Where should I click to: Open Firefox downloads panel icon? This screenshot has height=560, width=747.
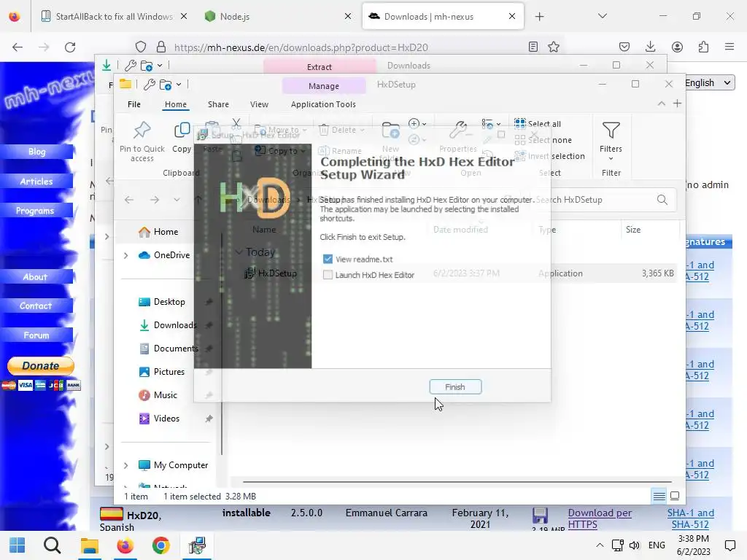(650, 47)
